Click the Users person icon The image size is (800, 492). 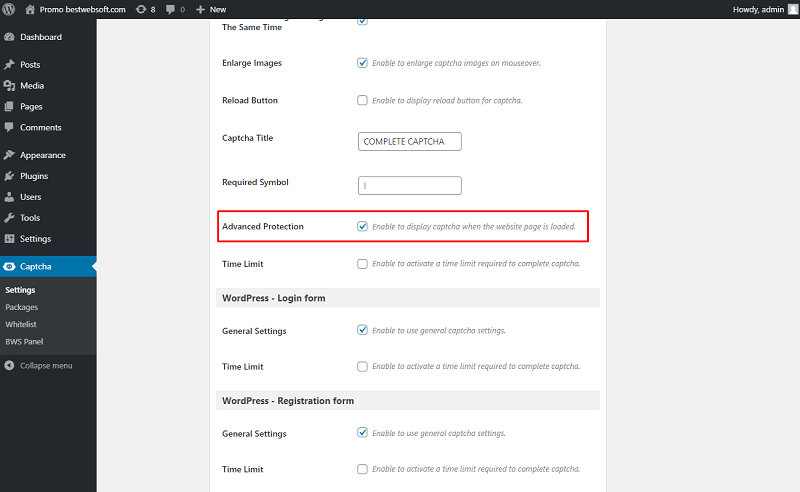coord(9,196)
